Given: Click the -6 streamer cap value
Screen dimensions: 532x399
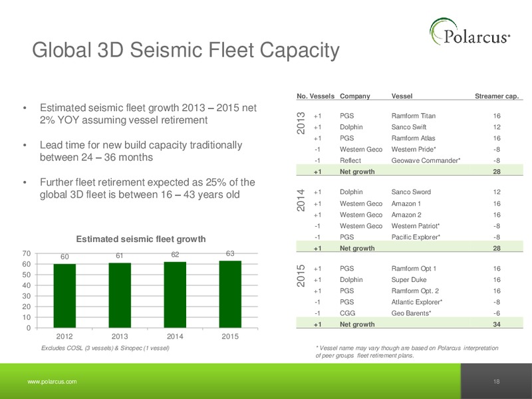Looking at the screenshot, I should (497, 313).
